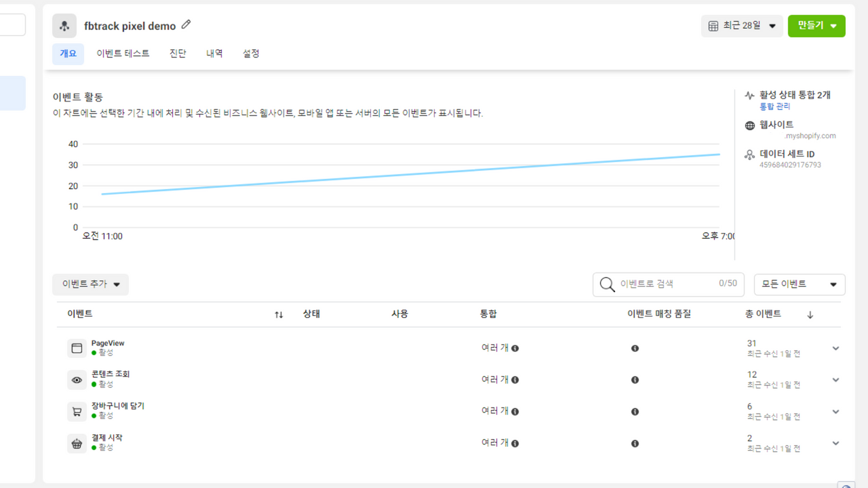
Task: Click the 결제 시작 event name
Action: 107,438
